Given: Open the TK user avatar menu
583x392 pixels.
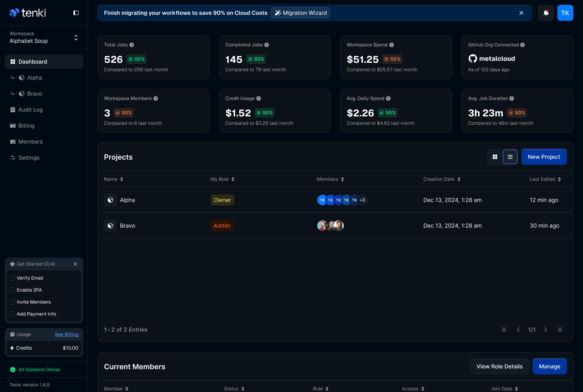Looking at the screenshot, I should [x=565, y=13].
